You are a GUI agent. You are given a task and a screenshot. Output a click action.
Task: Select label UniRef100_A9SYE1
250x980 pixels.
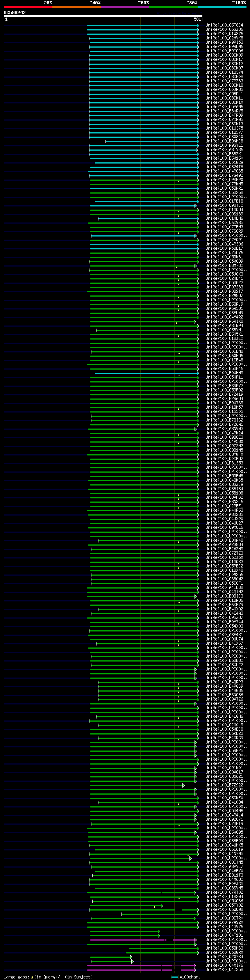(224, 145)
